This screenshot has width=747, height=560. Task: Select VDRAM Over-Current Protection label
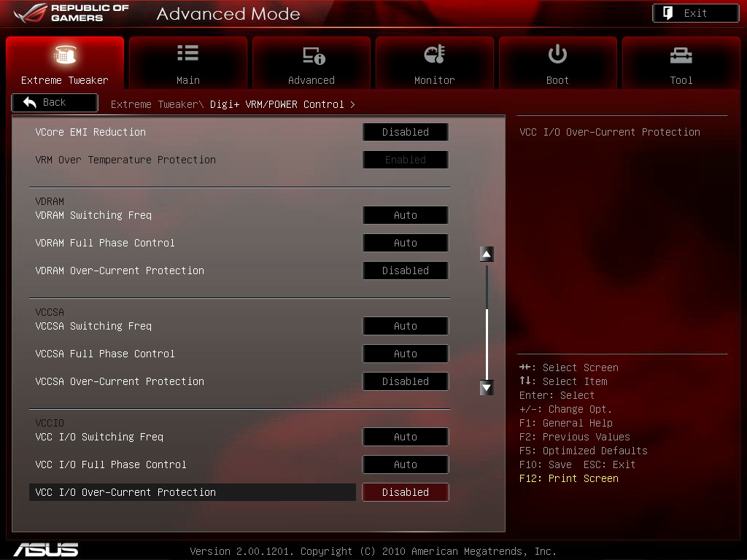(120, 271)
